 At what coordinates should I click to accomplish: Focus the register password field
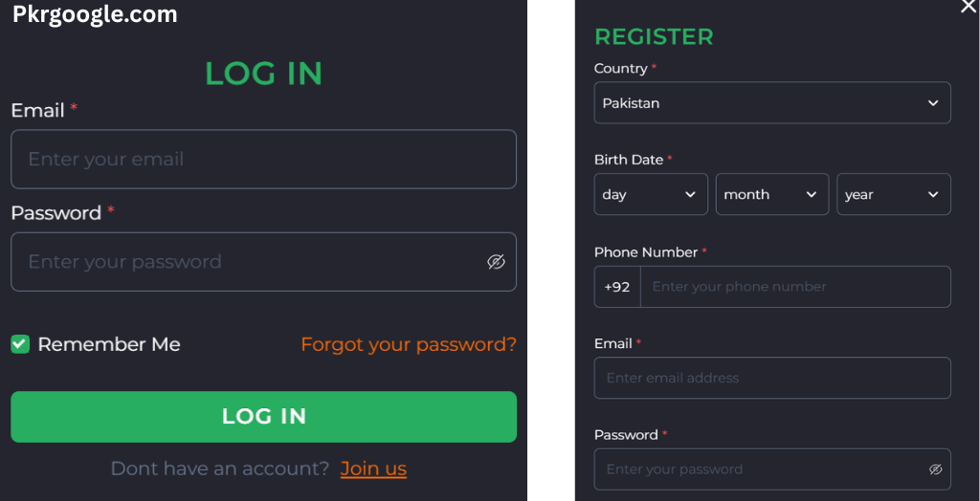(756, 469)
